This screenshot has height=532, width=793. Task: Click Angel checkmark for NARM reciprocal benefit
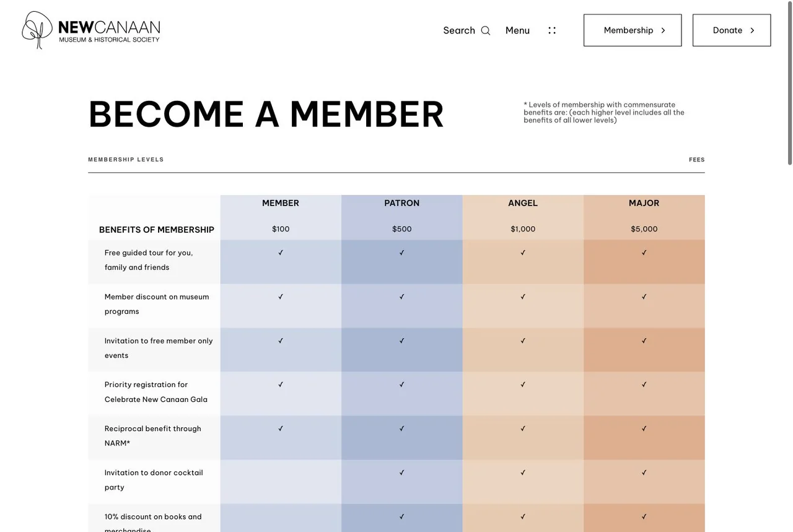(x=523, y=429)
